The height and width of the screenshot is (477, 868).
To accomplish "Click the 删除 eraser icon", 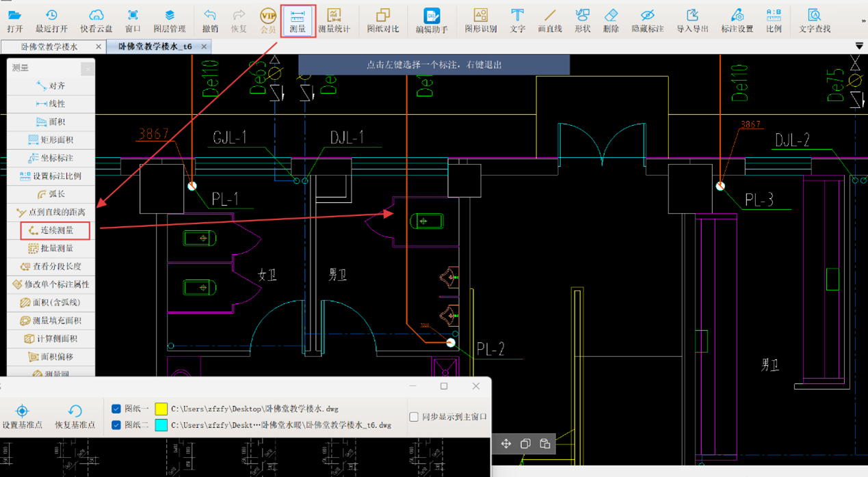I will [611, 20].
